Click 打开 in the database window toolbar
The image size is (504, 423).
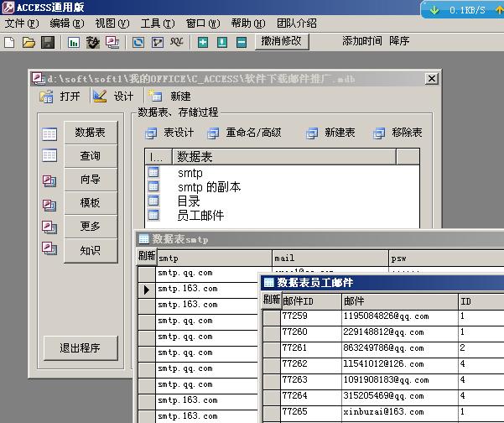[60, 97]
